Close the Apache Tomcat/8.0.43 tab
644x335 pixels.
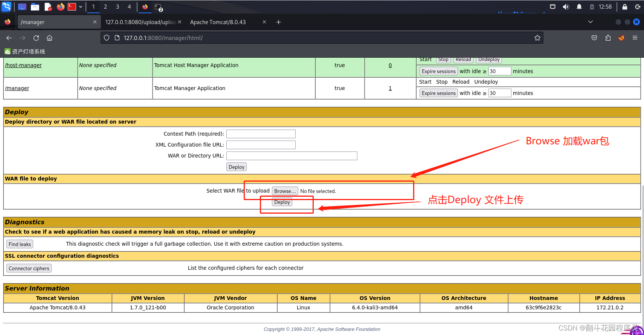click(264, 22)
